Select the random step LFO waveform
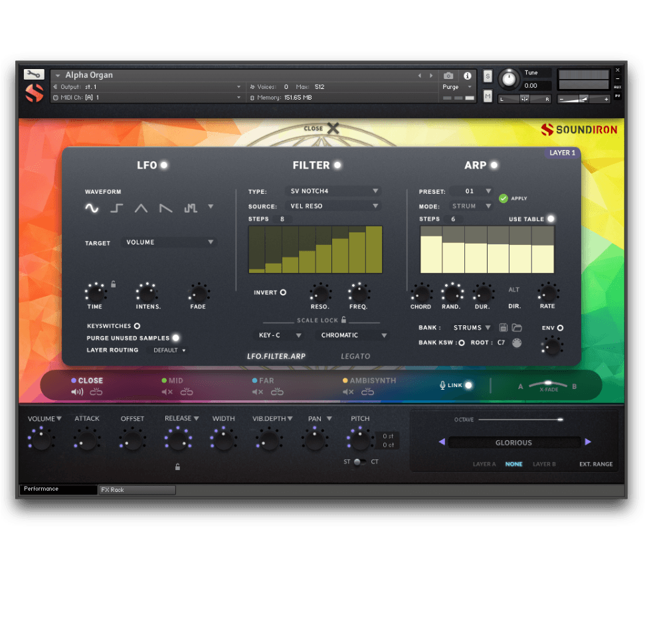This screenshot has width=645, height=644. coord(191,208)
